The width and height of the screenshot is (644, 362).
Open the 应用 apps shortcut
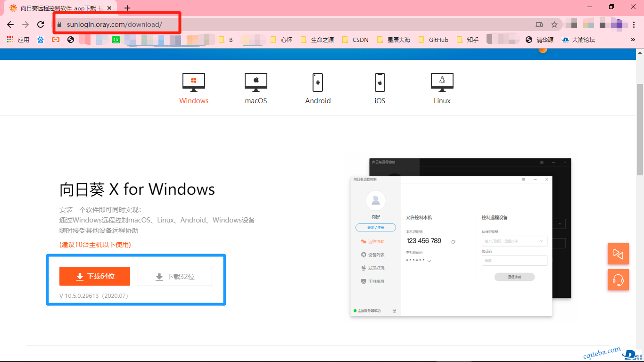pyautogui.click(x=18, y=40)
